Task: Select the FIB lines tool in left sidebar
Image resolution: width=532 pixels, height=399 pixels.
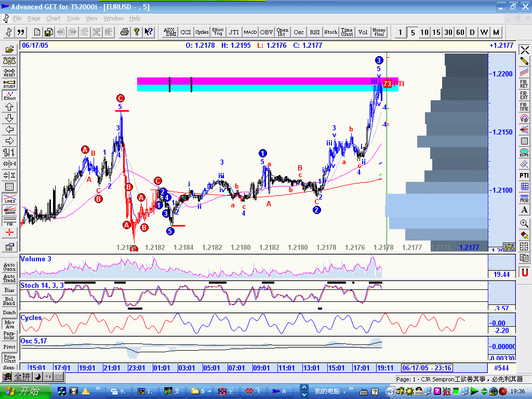Action: [9, 221]
